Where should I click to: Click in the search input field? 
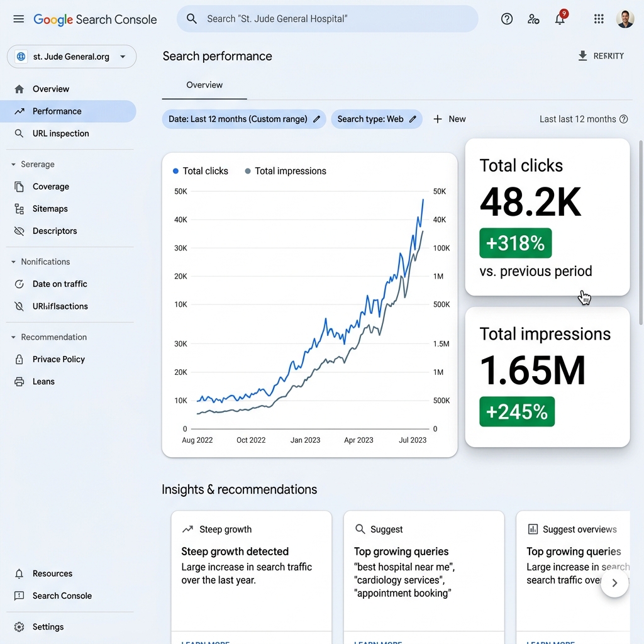tap(327, 19)
